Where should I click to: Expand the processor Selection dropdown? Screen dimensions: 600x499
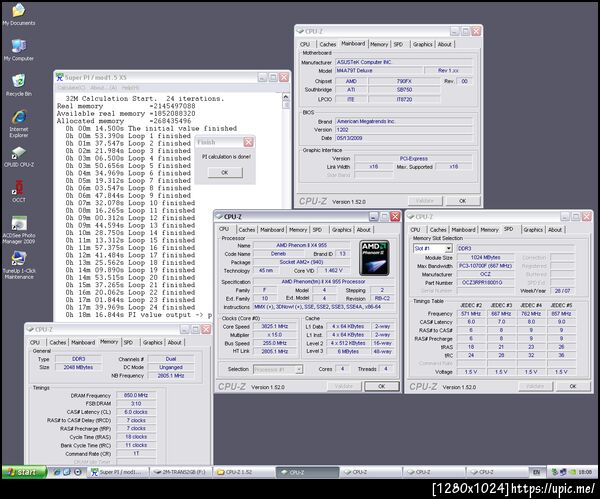click(x=299, y=369)
